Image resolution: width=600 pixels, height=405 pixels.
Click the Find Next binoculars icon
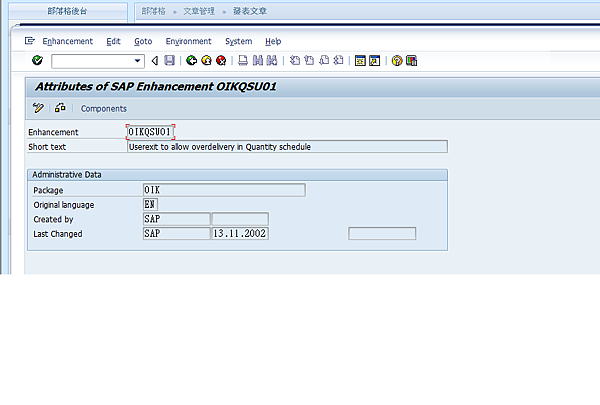(x=272, y=60)
